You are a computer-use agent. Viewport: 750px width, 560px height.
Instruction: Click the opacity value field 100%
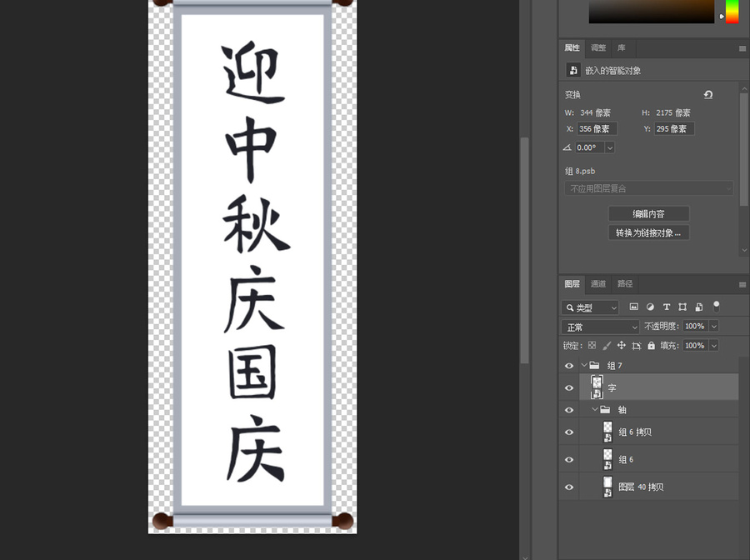(696, 326)
